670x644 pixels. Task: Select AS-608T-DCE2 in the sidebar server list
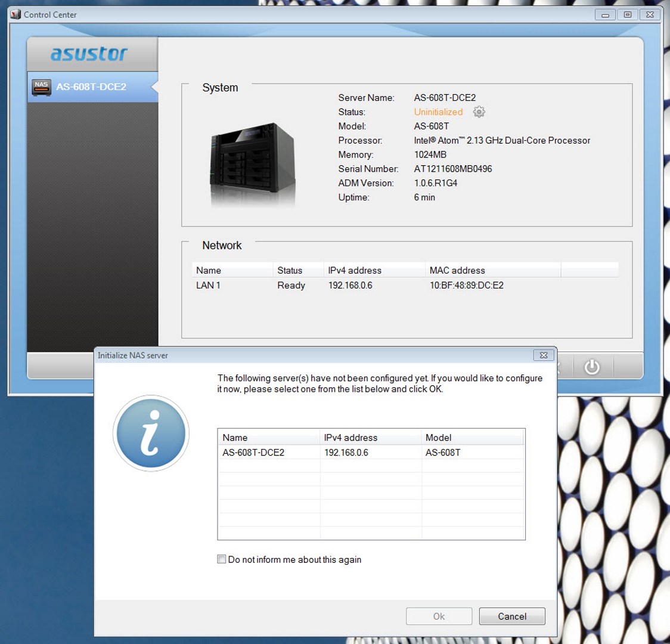[92, 87]
